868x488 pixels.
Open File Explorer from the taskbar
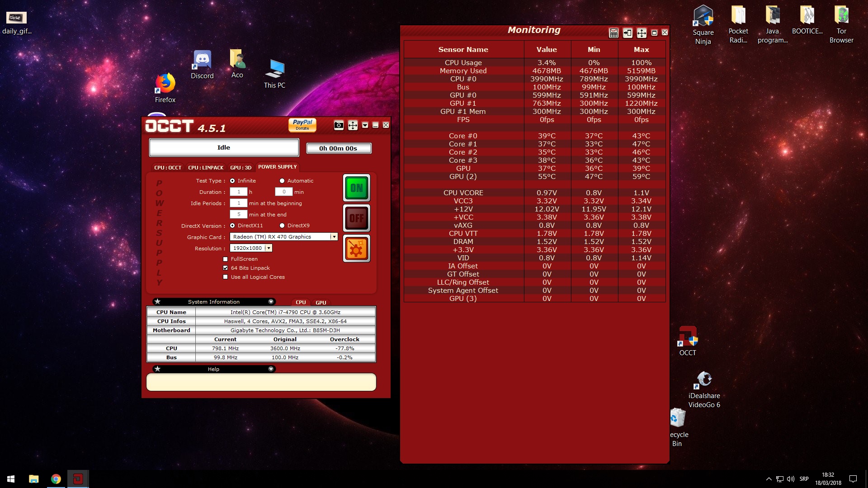[33, 479]
